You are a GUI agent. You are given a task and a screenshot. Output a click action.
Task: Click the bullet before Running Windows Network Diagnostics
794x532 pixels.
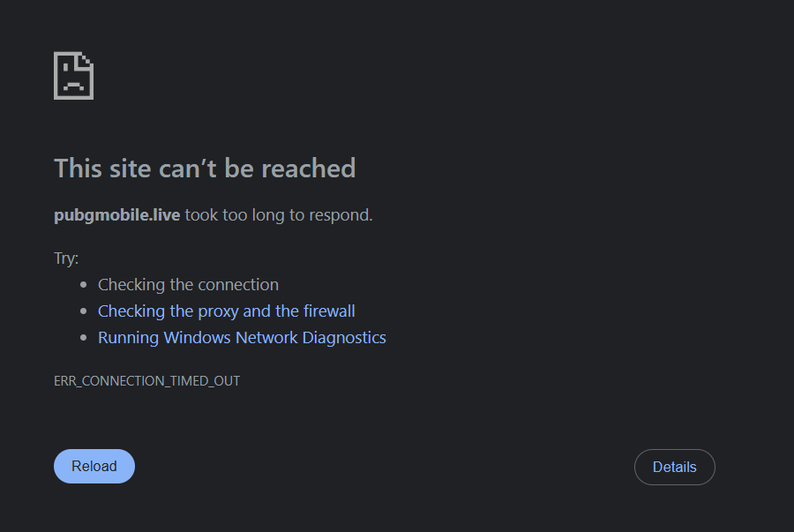[x=84, y=338]
